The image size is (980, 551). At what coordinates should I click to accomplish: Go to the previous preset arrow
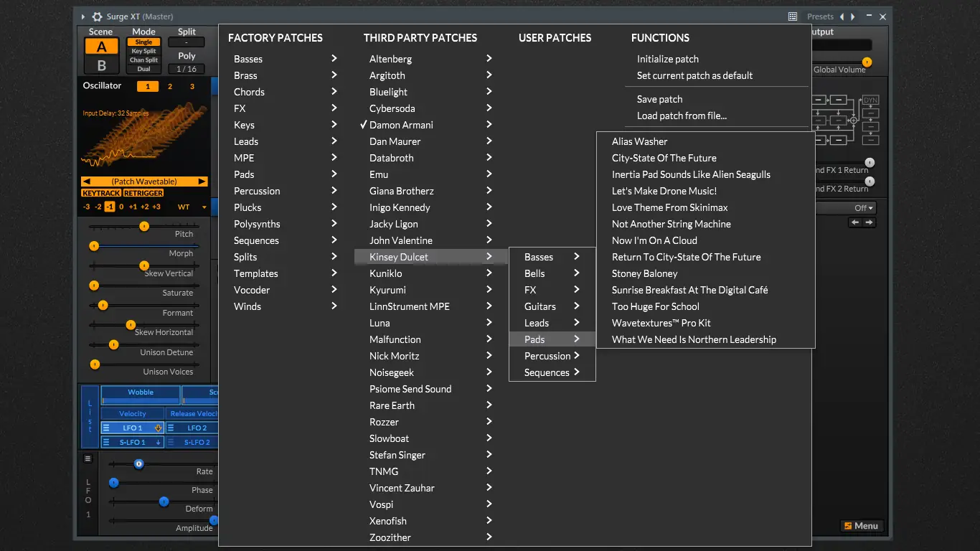pyautogui.click(x=842, y=17)
